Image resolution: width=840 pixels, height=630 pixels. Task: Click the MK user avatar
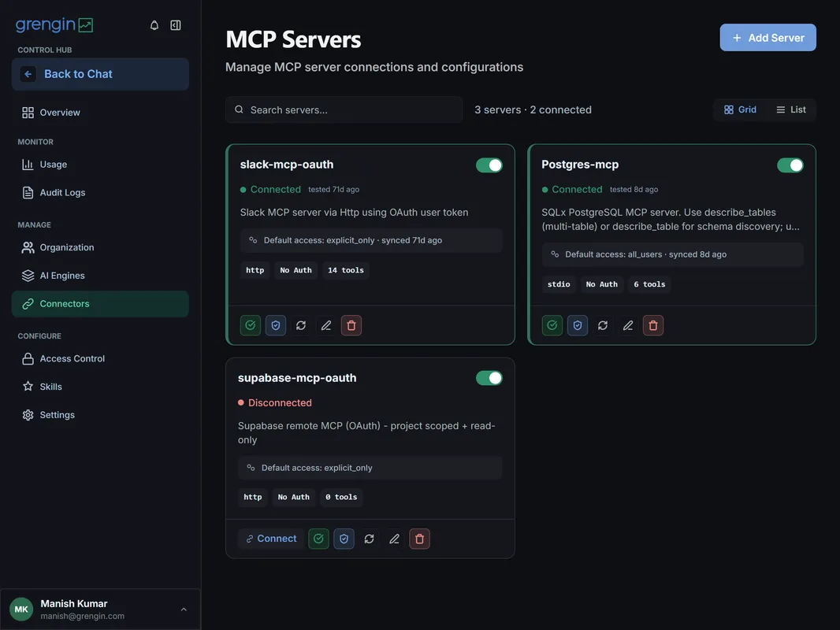click(x=21, y=609)
